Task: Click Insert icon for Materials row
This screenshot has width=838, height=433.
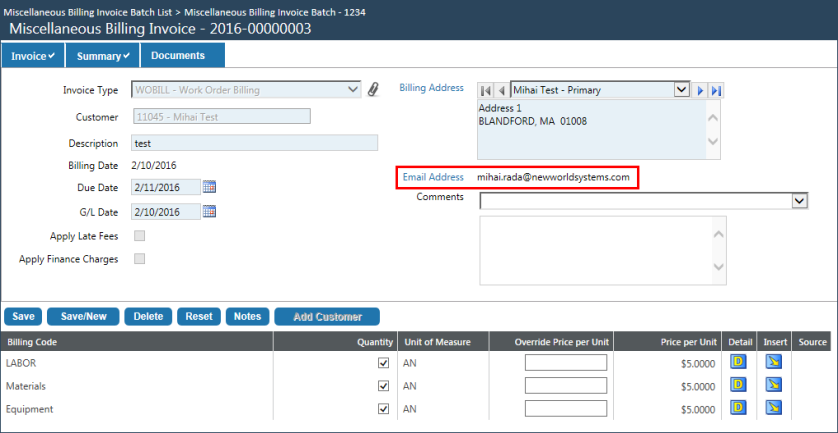Action: [x=773, y=385]
